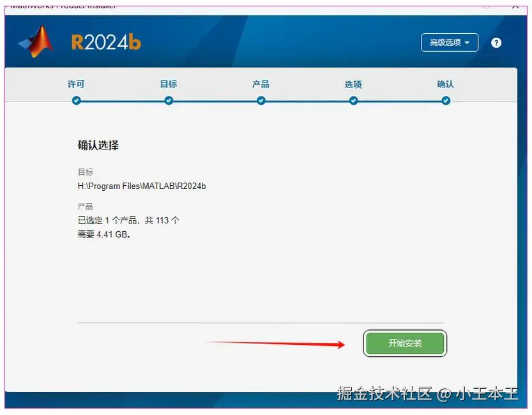Click the 目标 step checkmark icon
Screen dimensions: 532x415
168,100
